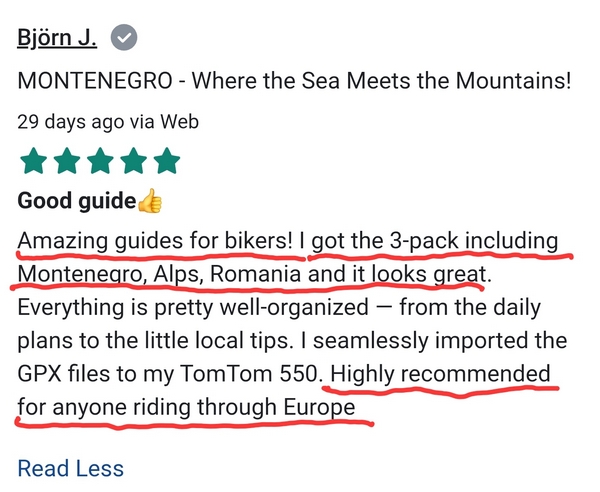
Task: Open MONTENEGRO product title
Action: [294, 81]
